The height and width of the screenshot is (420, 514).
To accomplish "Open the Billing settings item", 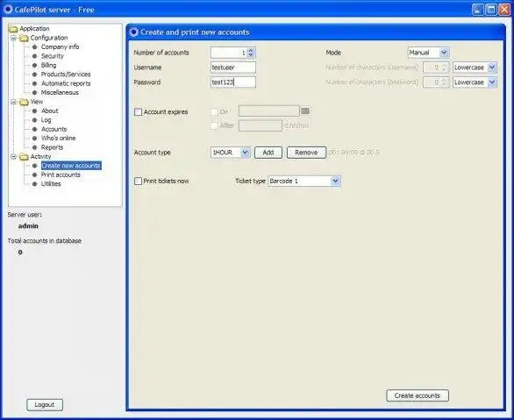I will coord(48,65).
